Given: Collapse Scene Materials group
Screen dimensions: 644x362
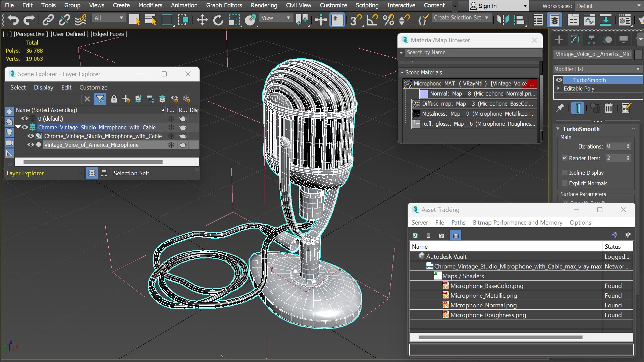Looking at the screenshot, I should [x=402, y=72].
